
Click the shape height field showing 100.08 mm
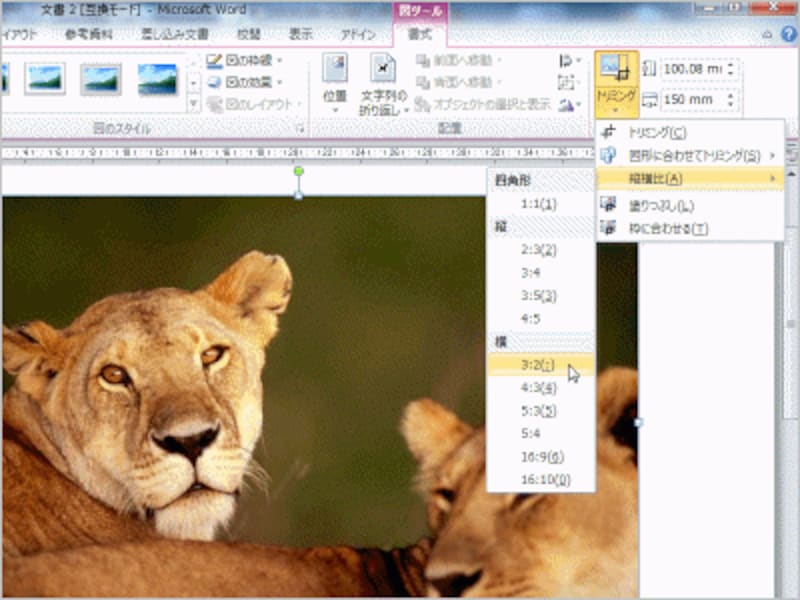coord(694,68)
